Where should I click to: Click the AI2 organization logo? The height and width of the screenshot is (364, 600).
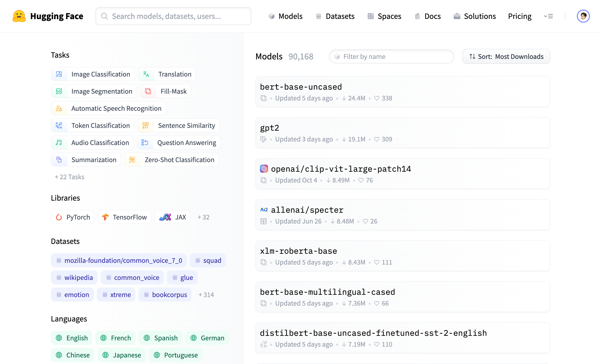click(264, 210)
